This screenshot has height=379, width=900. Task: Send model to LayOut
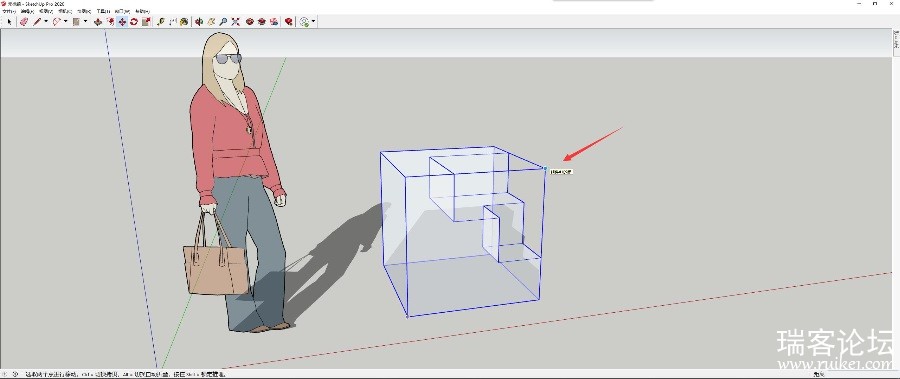274,22
